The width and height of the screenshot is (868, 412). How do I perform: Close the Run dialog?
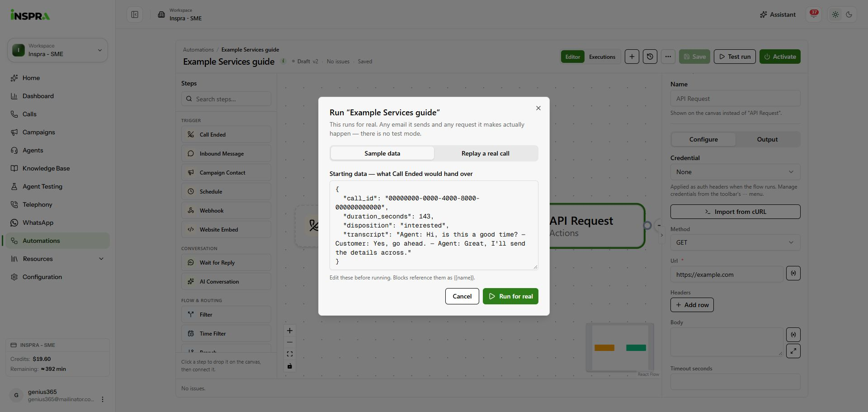[x=538, y=108]
